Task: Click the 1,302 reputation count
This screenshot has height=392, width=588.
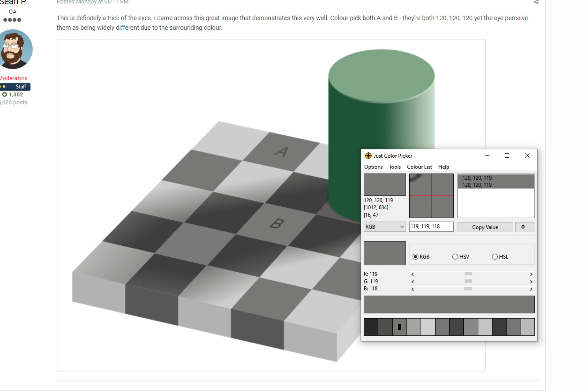Action: [16, 94]
